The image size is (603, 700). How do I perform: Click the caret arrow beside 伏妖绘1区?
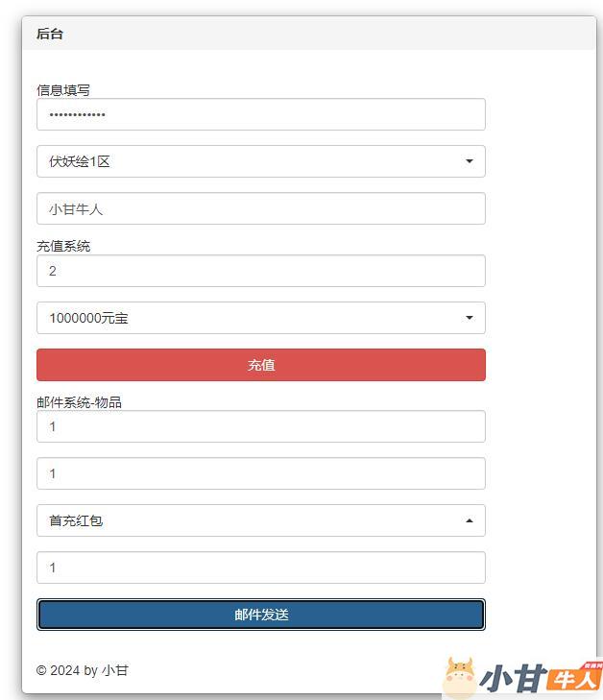469,161
